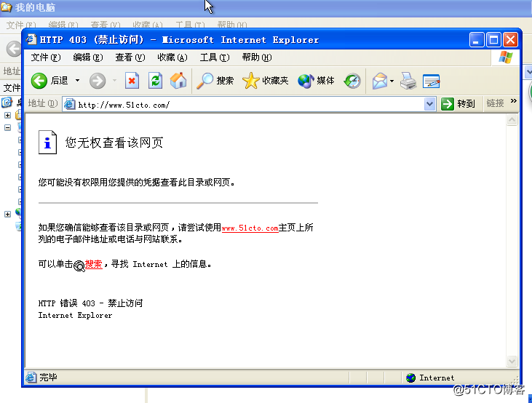Image resolution: width=532 pixels, height=403 pixels.
Task: Close the Internet Explorer window
Action: [511, 40]
